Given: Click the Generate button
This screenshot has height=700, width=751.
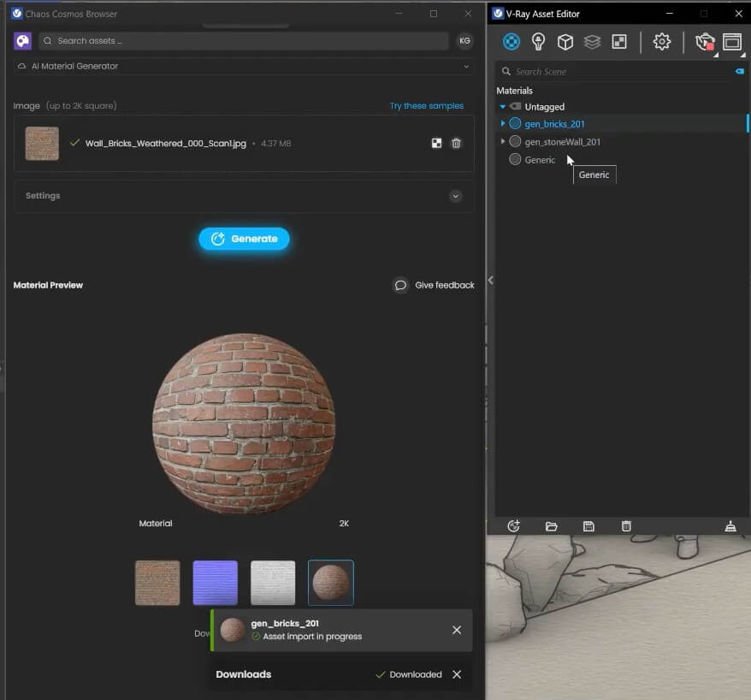Looking at the screenshot, I should 244,239.
